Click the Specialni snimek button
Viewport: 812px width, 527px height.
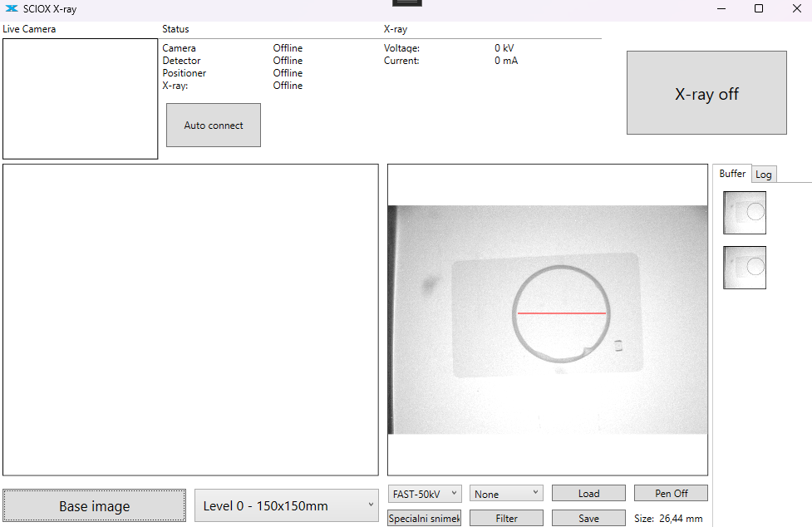pos(424,518)
